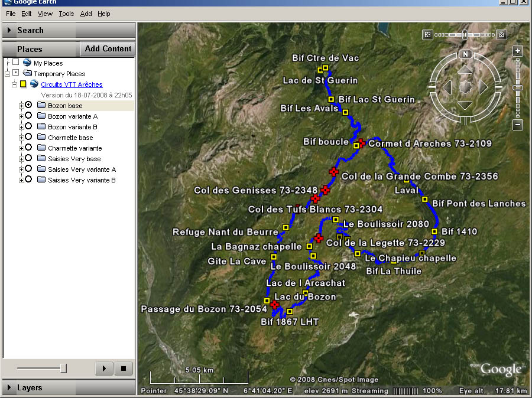The width and height of the screenshot is (532, 398).
Task: Click the Bif 1410 yellow placemark
Action: 434,231
